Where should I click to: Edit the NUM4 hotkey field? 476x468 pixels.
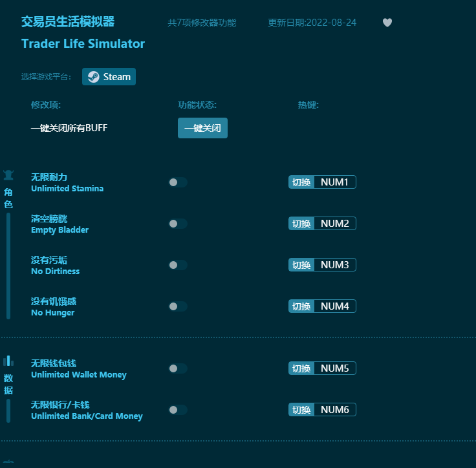point(335,306)
